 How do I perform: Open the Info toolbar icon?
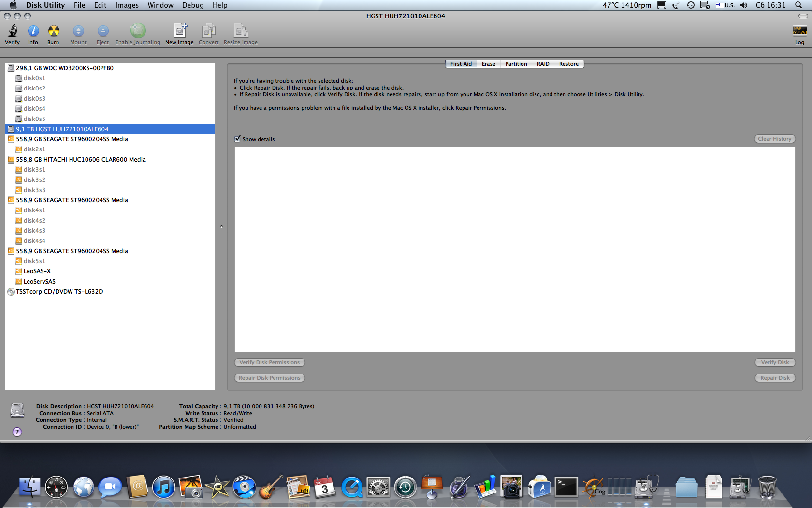[33, 31]
